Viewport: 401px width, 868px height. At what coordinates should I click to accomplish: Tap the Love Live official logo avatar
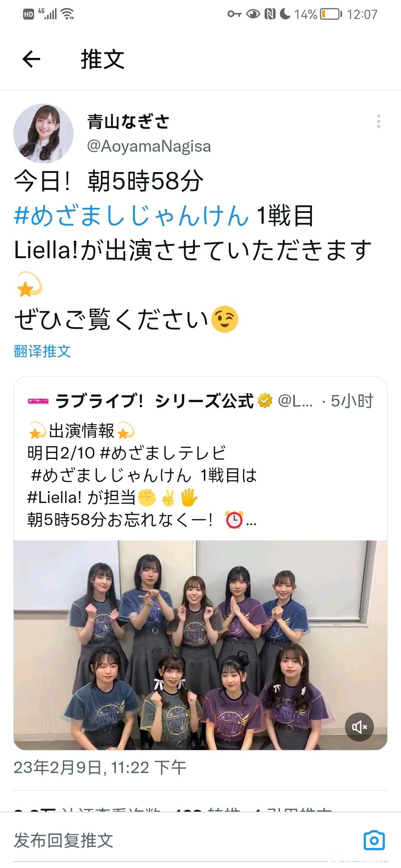pyautogui.click(x=38, y=401)
